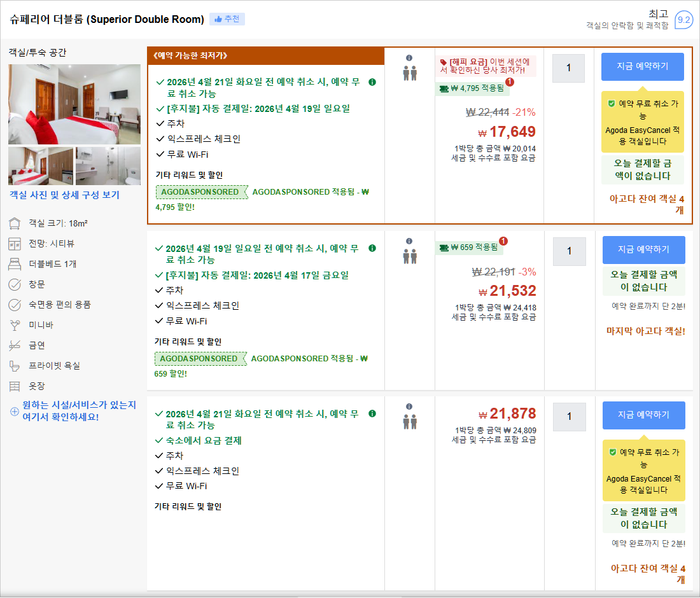
Task: Open room quantity selector for ₩21,878 offer
Action: (x=569, y=417)
